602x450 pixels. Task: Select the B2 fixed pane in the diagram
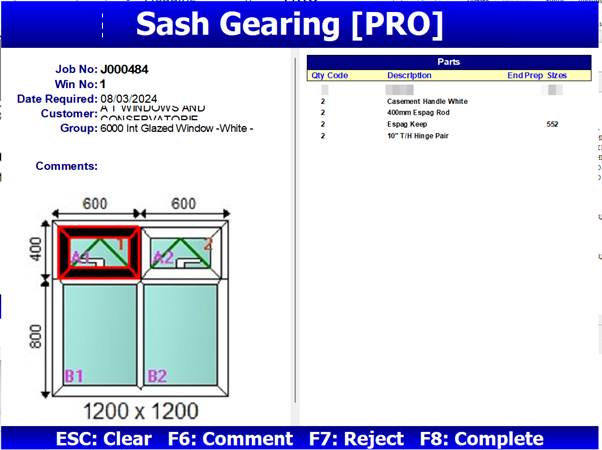(180, 335)
